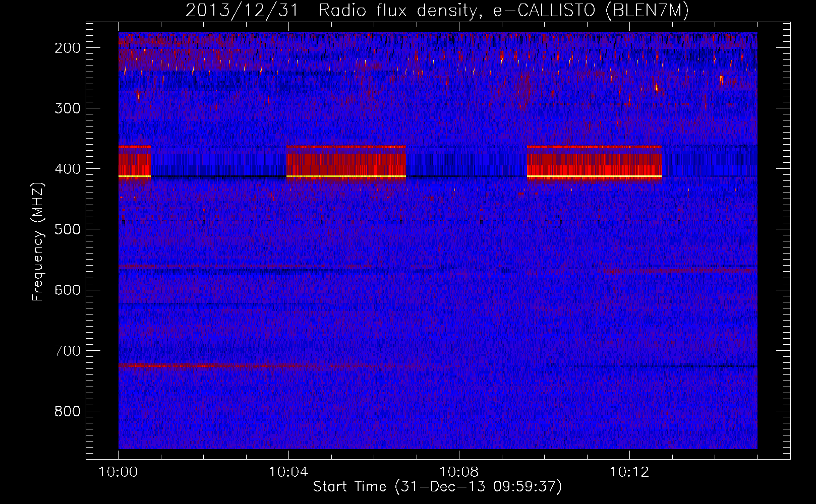The width and height of the screenshot is (816, 504).
Task: Click the "Start Time (31-Dec-13 09:59:37)" label
Action: 437,487
